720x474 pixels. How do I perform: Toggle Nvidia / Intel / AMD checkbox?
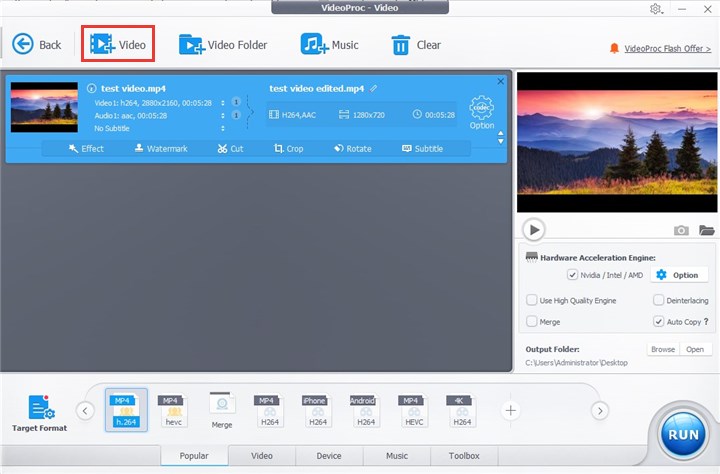pyautogui.click(x=572, y=275)
